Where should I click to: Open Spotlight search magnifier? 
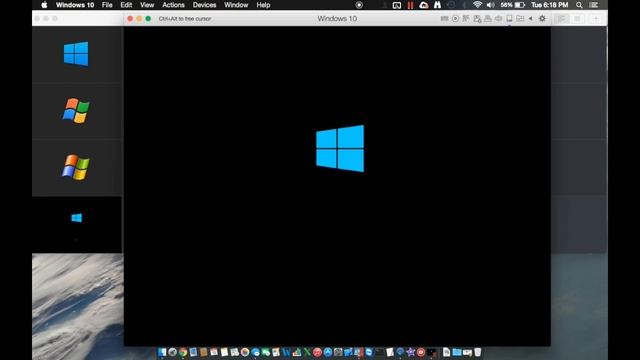pyautogui.click(x=579, y=5)
